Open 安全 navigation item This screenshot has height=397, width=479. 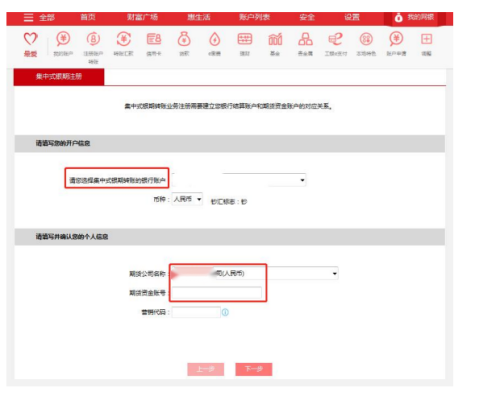(307, 17)
